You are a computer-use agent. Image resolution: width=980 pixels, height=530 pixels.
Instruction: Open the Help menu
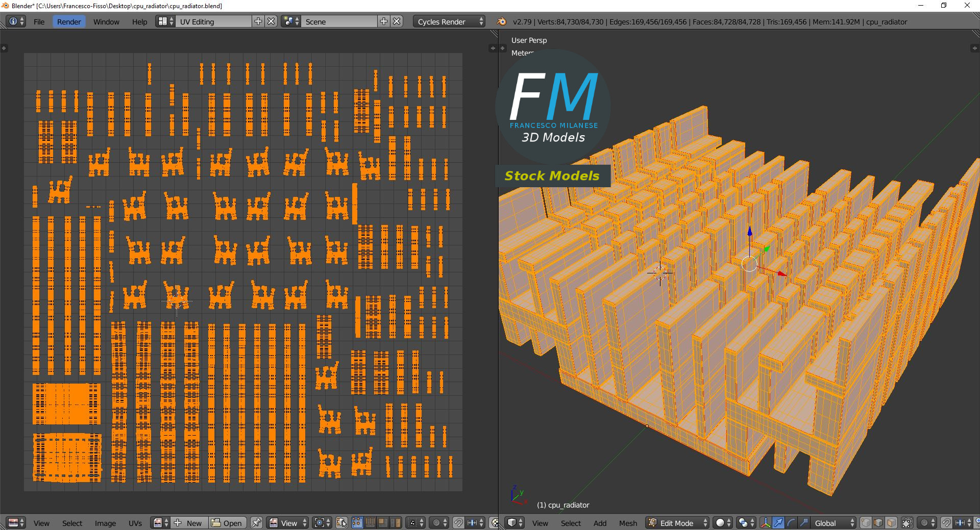click(139, 21)
